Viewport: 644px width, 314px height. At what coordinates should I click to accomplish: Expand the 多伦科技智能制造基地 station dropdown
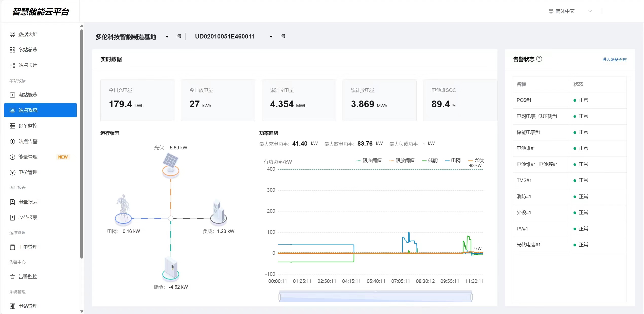pos(167,37)
